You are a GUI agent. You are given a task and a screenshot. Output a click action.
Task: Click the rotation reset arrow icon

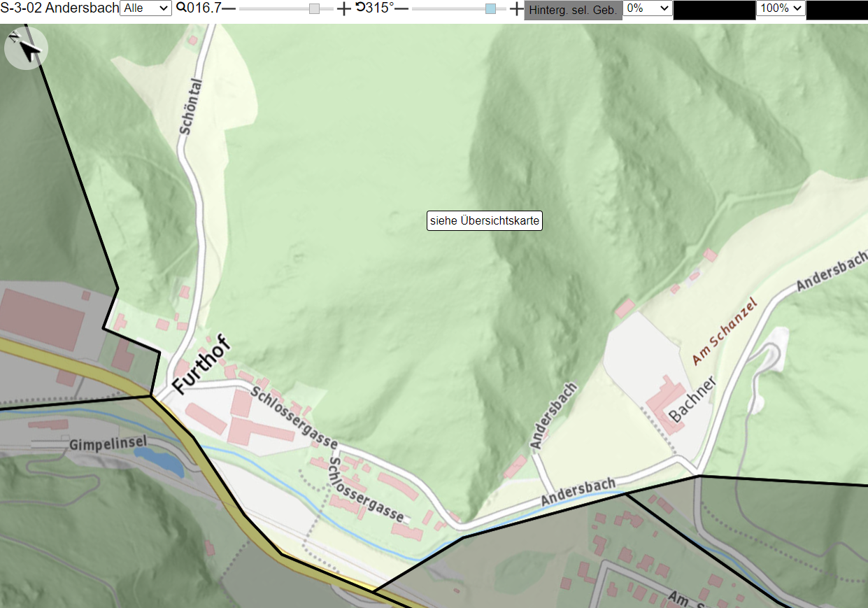360,8
